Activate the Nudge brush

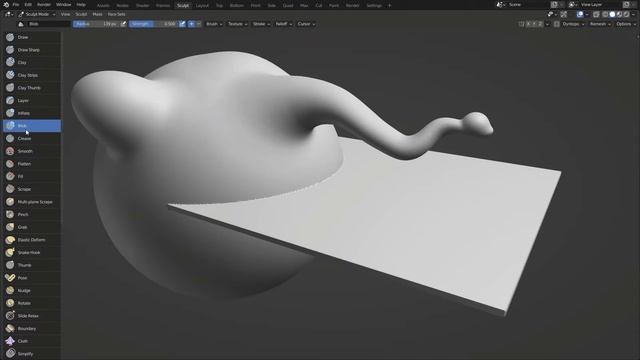pos(32,290)
